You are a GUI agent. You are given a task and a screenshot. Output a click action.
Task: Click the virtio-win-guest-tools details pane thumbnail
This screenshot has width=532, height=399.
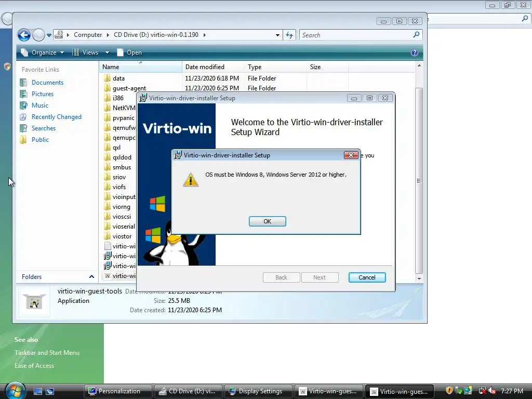point(34,301)
